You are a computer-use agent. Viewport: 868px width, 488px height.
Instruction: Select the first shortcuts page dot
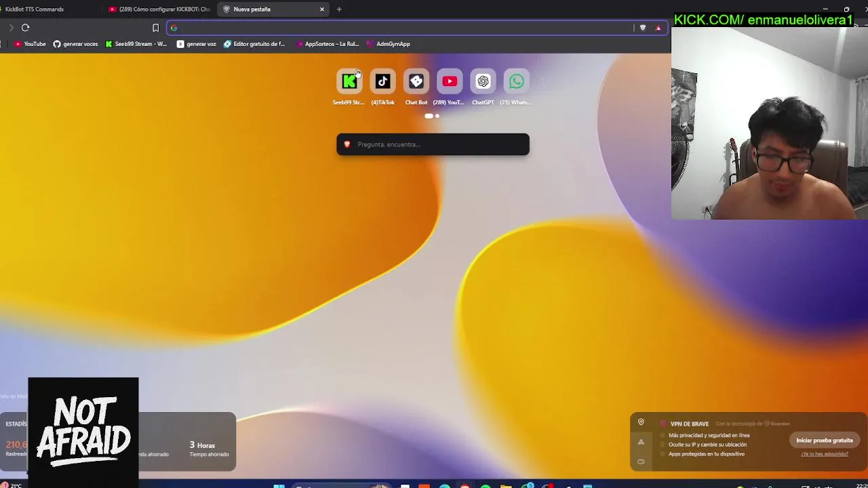click(429, 116)
